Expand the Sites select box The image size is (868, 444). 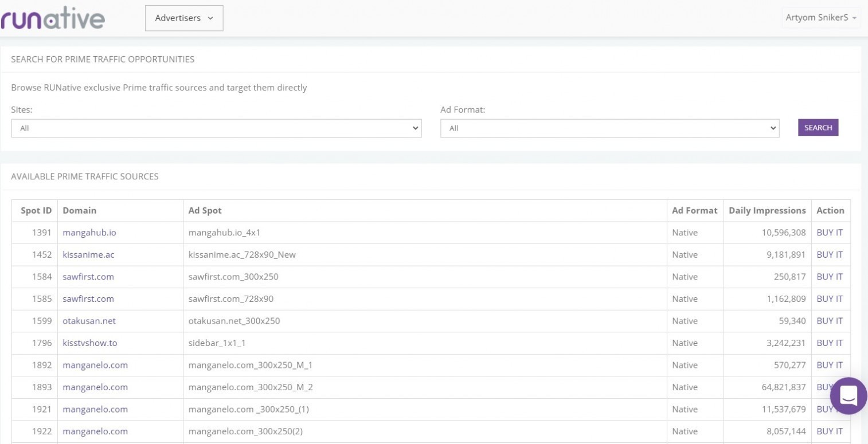pos(216,128)
